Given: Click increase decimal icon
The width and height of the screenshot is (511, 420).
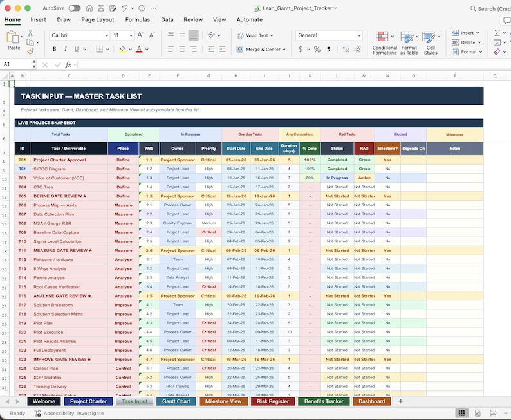Looking at the screenshot, I should tap(346, 49).
